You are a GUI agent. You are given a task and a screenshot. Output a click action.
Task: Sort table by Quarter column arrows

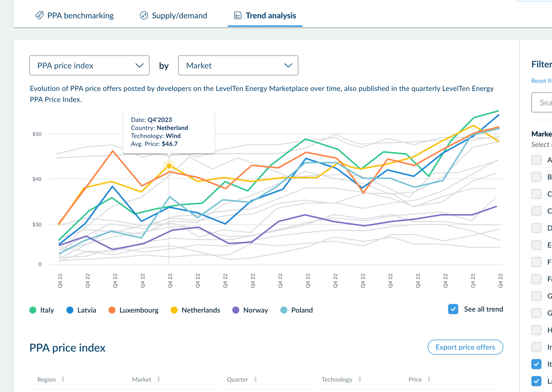pos(255,379)
